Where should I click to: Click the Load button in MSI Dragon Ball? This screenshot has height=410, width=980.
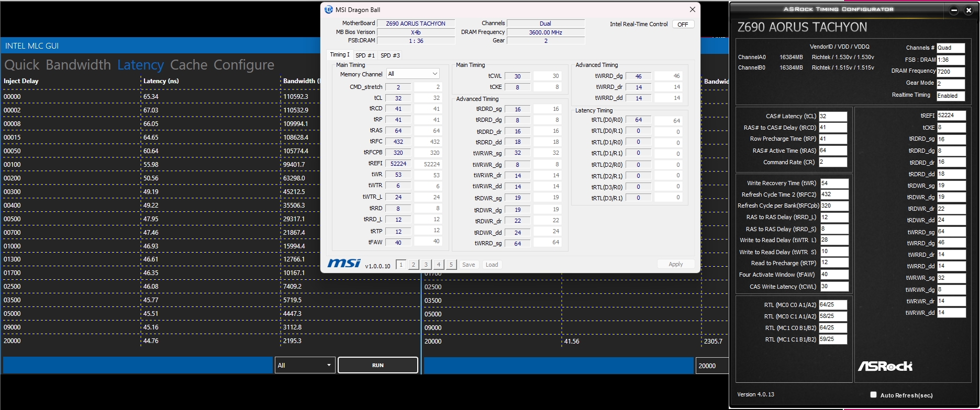click(x=492, y=265)
